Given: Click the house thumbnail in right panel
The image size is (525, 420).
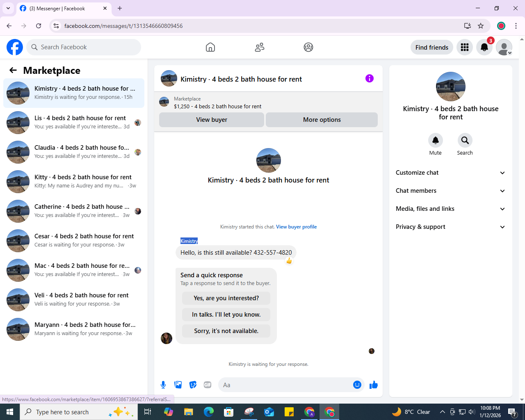Looking at the screenshot, I should point(451,87).
